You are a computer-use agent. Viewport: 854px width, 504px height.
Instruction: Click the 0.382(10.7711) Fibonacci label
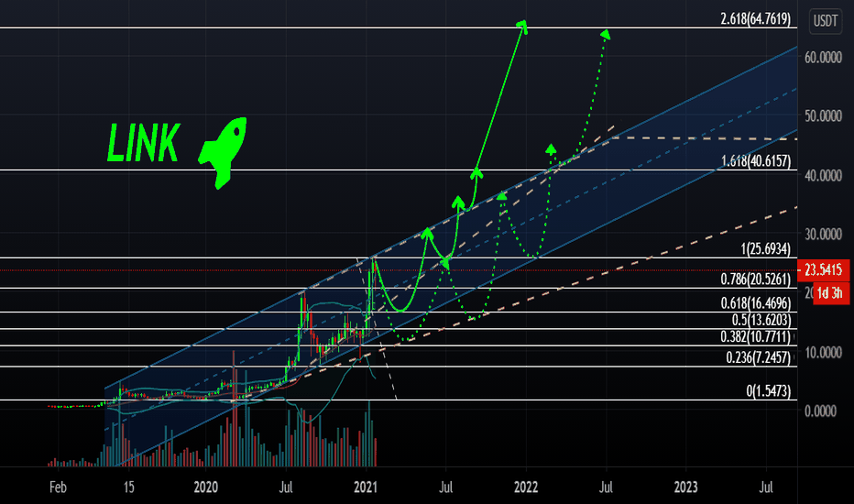click(x=755, y=336)
